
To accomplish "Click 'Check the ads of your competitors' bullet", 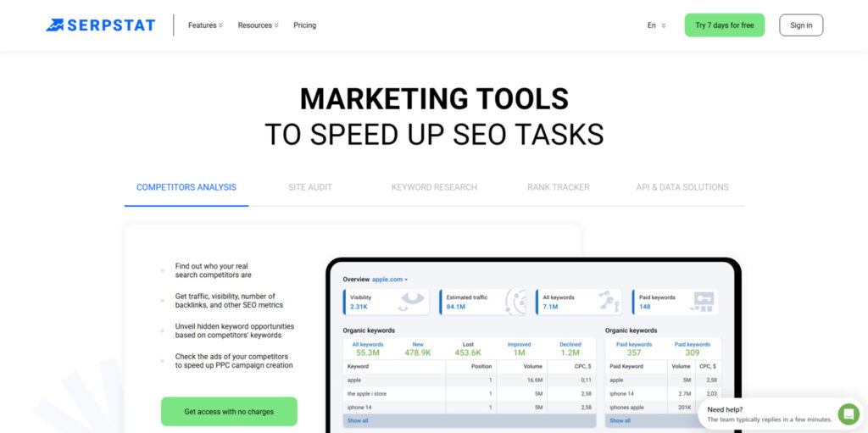I will [x=234, y=361].
